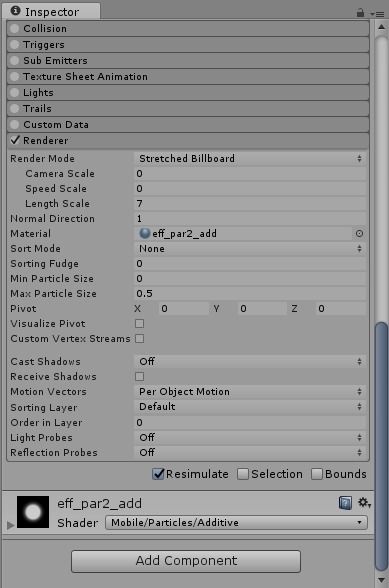Check the Bounds checkbox

(x=317, y=474)
